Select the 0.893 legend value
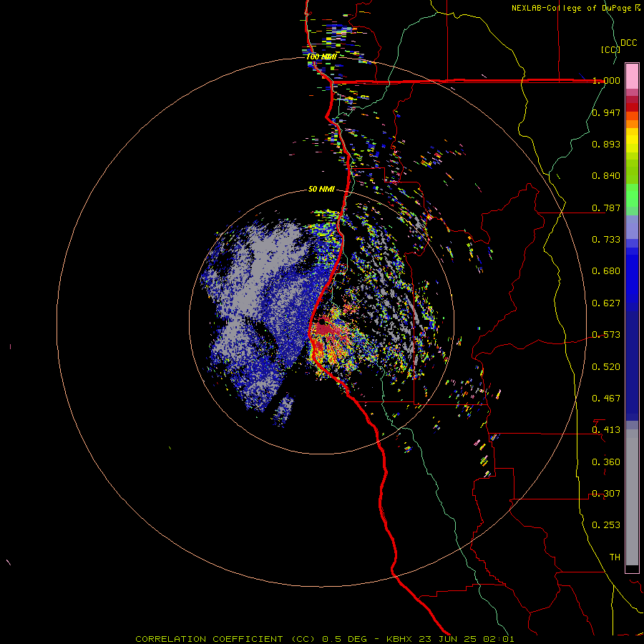This screenshot has height=644, width=644. pyautogui.click(x=606, y=144)
